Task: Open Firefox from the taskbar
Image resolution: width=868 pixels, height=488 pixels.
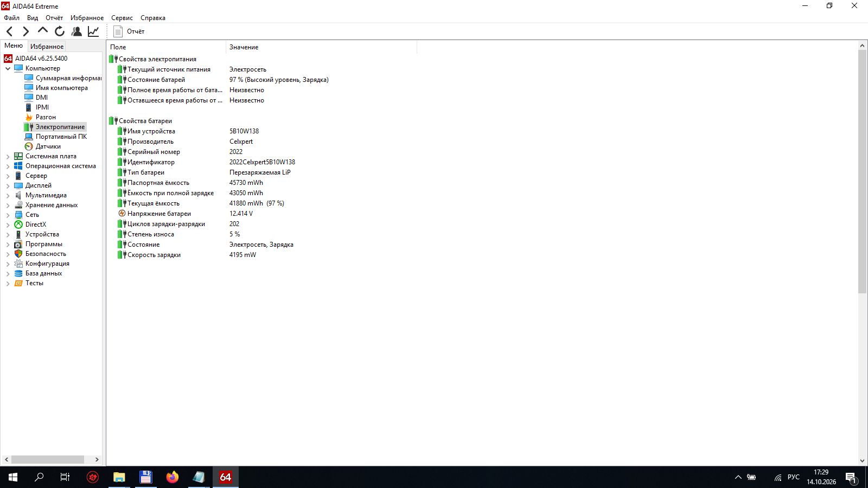Action: 173,477
